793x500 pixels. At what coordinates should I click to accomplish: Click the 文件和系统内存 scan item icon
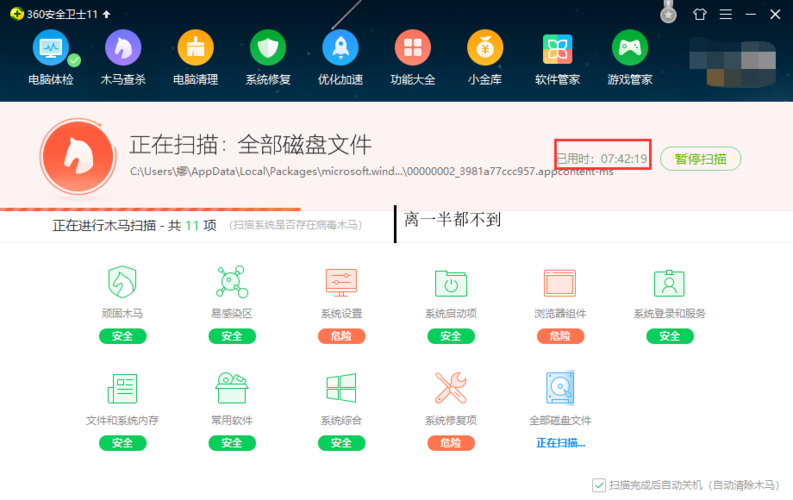pos(122,388)
